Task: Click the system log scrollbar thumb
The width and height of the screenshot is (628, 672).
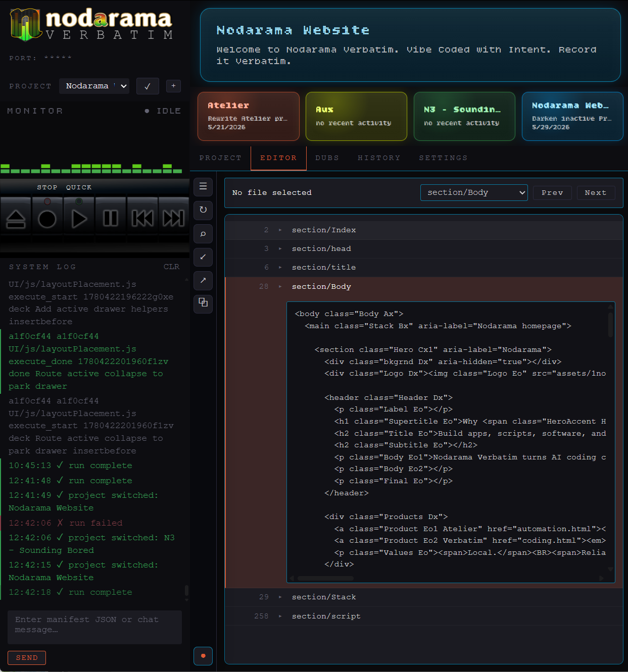Action: pos(186,590)
